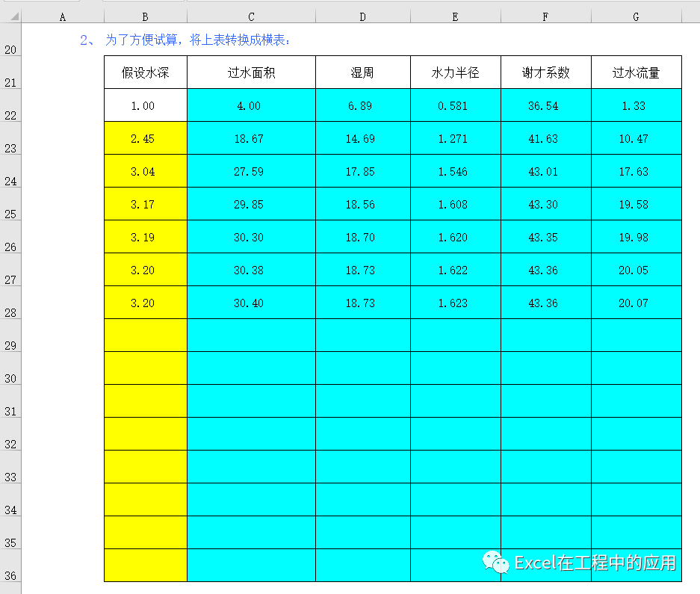Select row 21 header
Image resolution: width=700 pixels, height=594 pixels.
pyautogui.click(x=10, y=72)
